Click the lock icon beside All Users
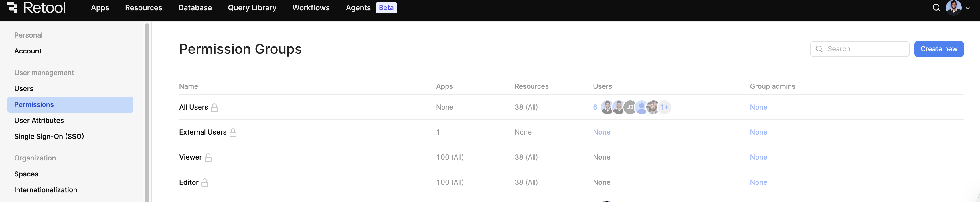Image resolution: width=980 pixels, height=202 pixels. (214, 108)
